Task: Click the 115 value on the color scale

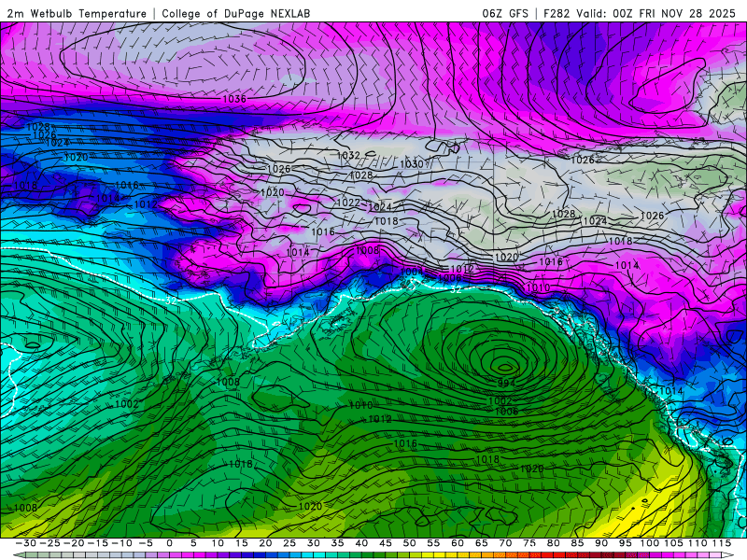Action: [722, 543]
